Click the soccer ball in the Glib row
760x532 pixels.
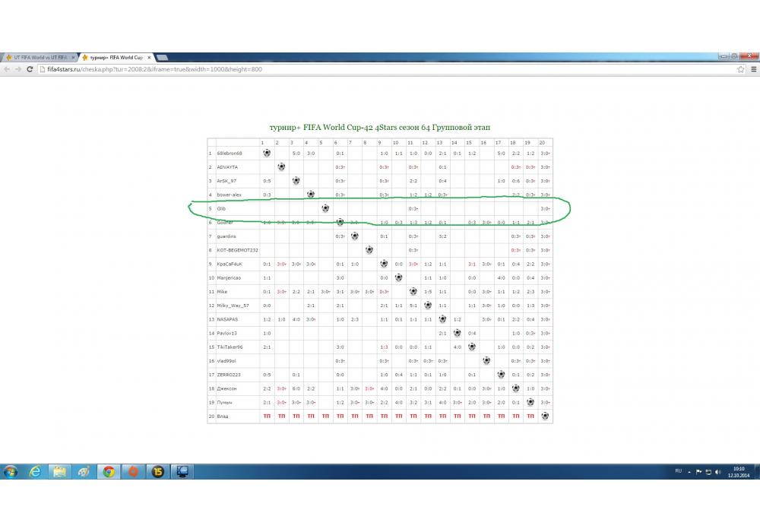(x=325, y=208)
